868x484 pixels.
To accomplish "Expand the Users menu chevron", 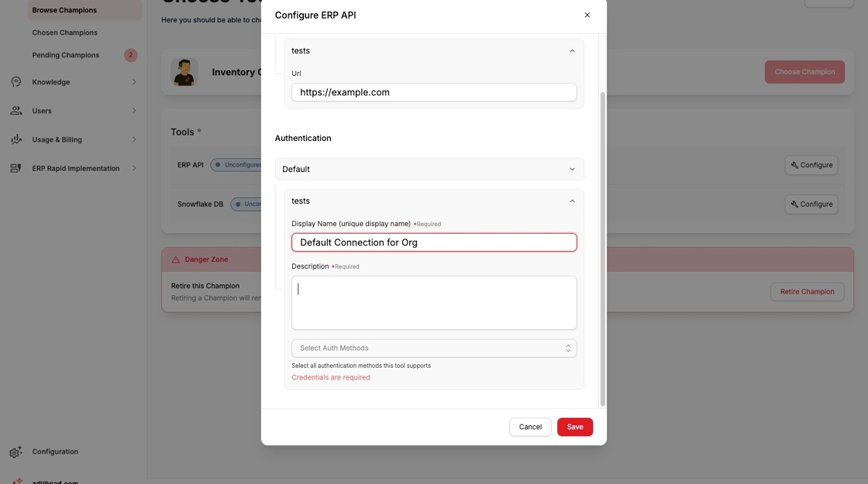I will 134,111.
